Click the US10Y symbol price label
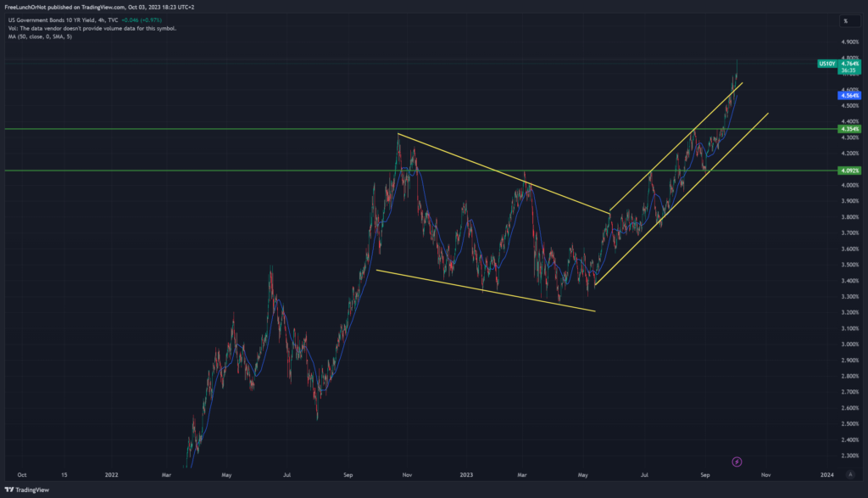 point(826,64)
